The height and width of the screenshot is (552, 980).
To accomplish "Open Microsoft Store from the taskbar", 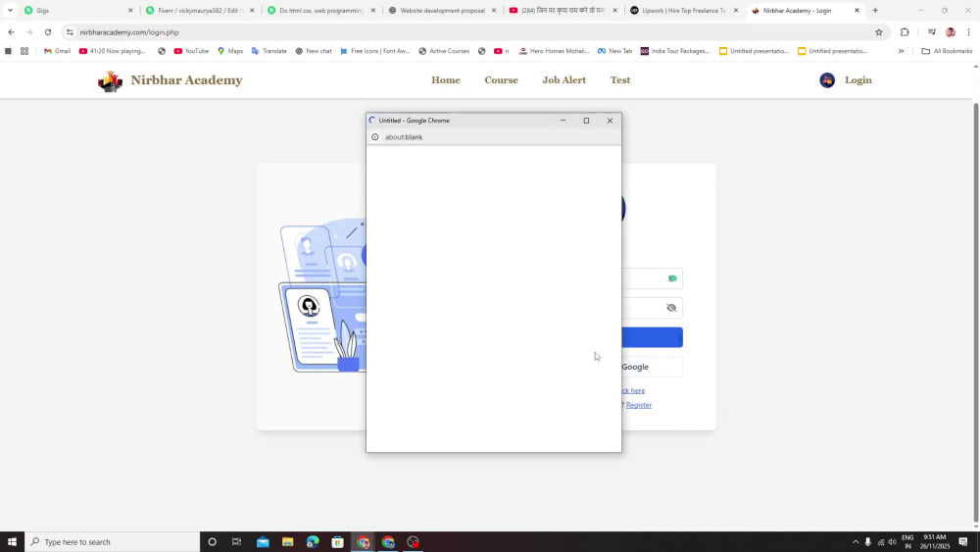I will (x=337, y=542).
